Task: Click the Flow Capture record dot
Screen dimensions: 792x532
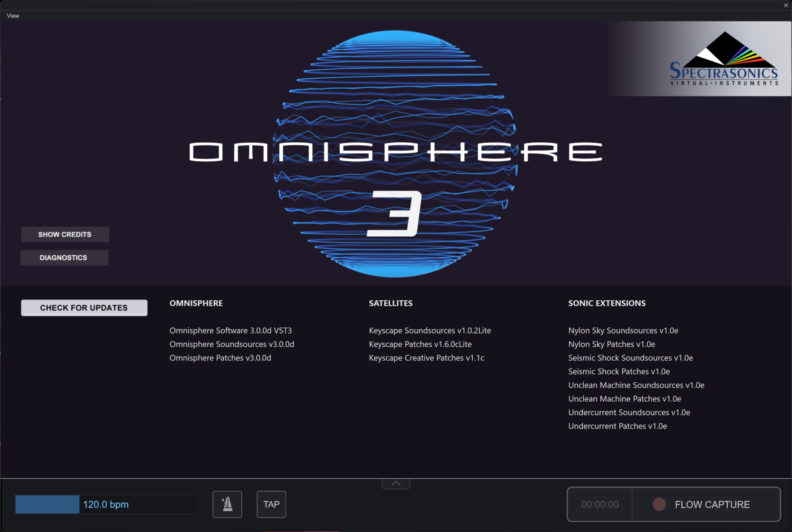Action: [659, 504]
